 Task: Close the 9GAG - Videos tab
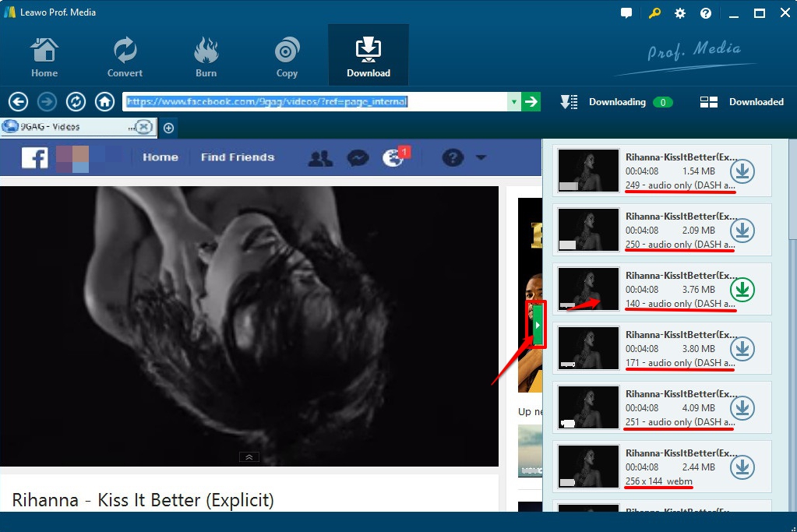pyautogui.click(x=143, y=127)
